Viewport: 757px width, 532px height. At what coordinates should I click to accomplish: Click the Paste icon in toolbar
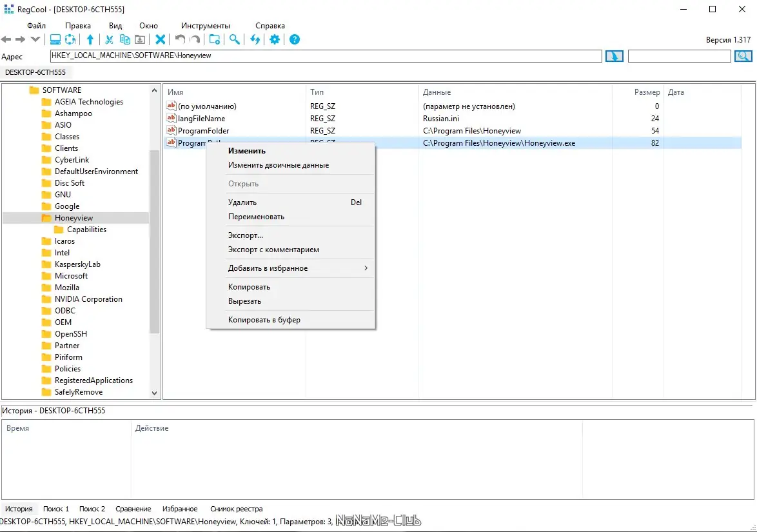(x=140, y=39)
